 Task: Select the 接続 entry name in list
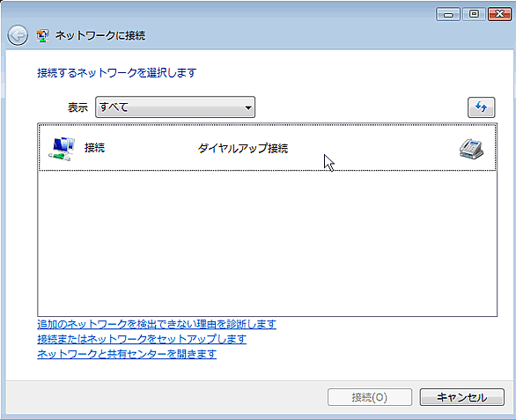pos(94,148)
